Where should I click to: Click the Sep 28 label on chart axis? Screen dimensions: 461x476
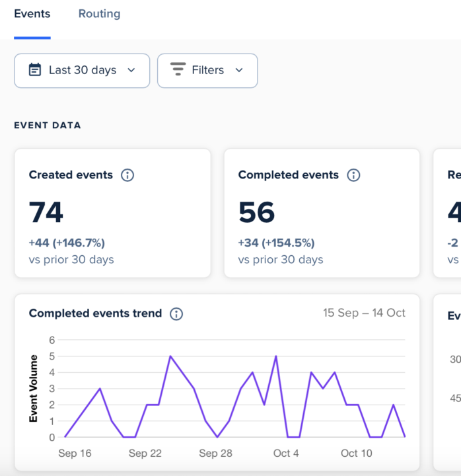(216, 453)
